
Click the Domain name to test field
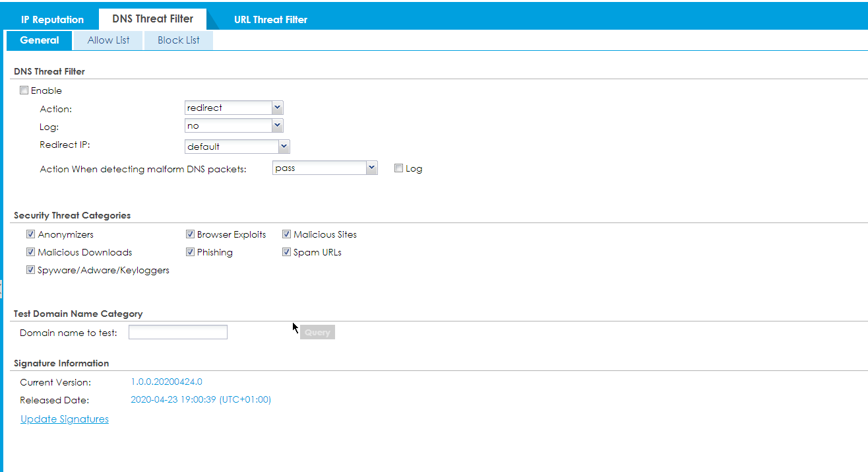177,332
